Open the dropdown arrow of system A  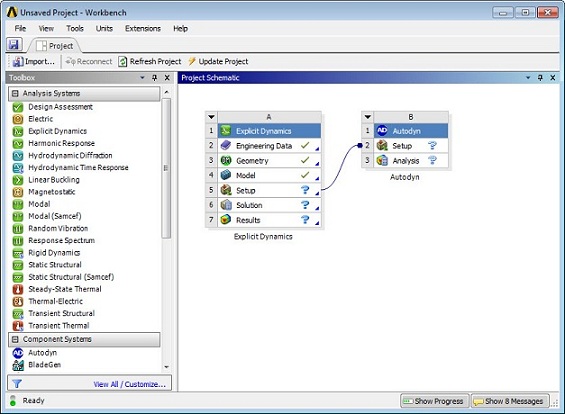point(212,117)
